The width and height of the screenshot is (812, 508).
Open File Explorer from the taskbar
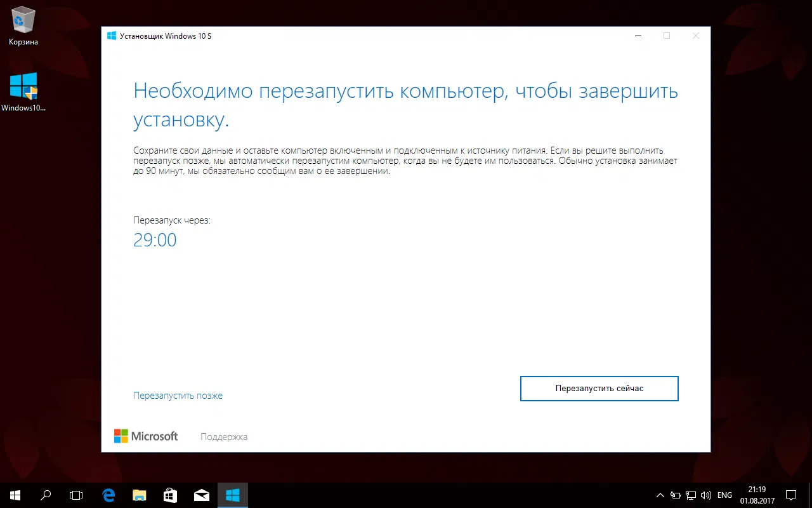pyautogui.click(x=140, y=495)
